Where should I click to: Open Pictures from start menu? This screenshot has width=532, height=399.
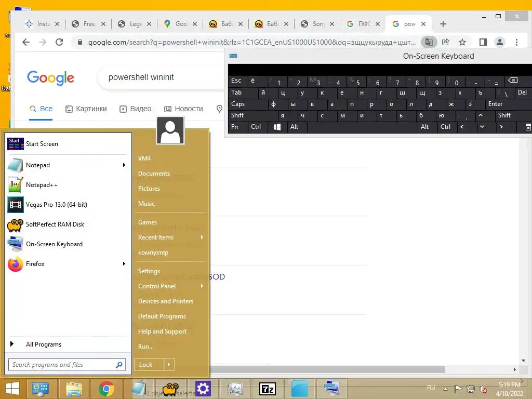click(x=149, y=188)
